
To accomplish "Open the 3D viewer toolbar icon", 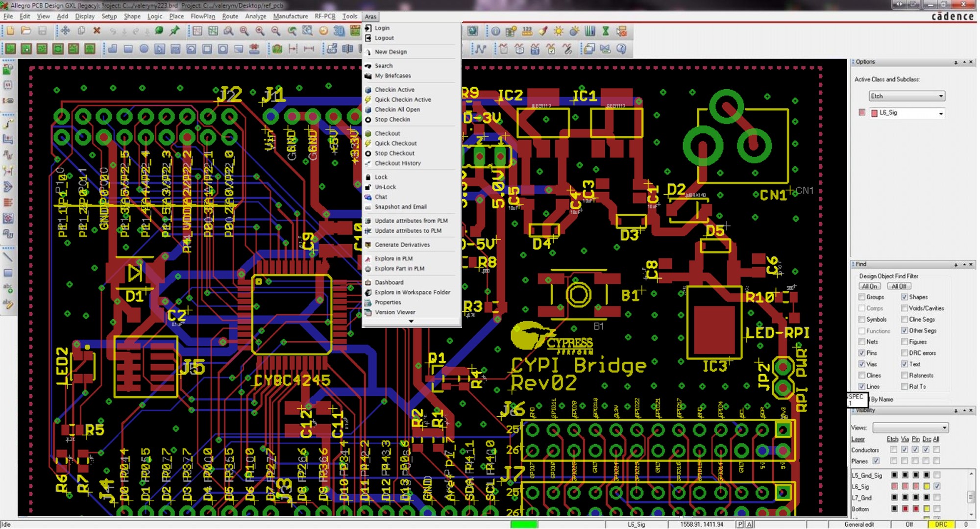I will [x=339, y=31].
